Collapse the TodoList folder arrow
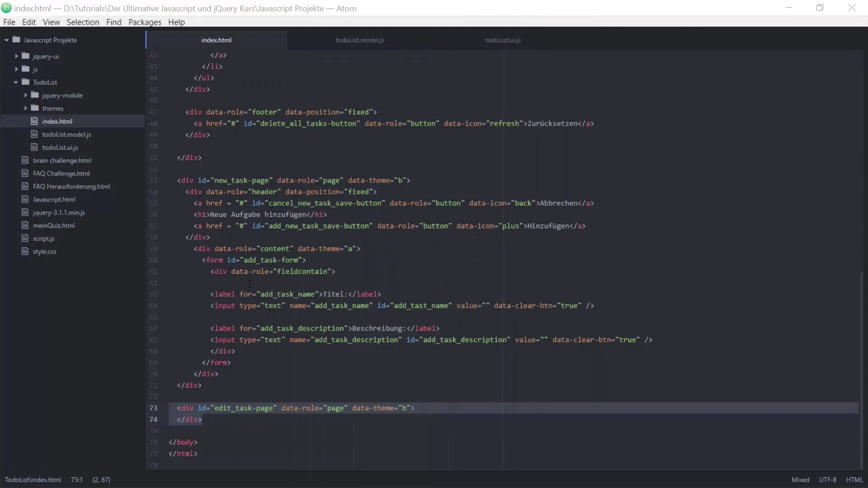The height and width of the screenshot is (488, 868). click(16, 82)
